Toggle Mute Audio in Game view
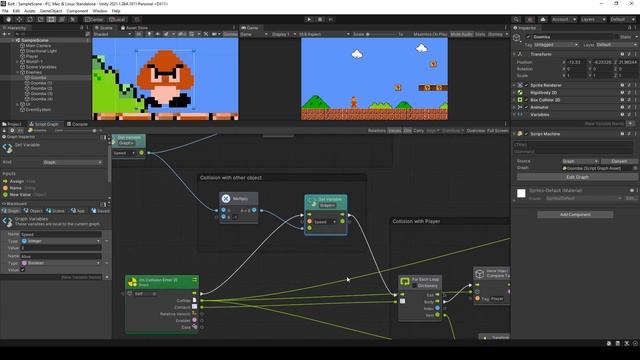The height and width of the screenshot is (360, 640). (461, 34)
